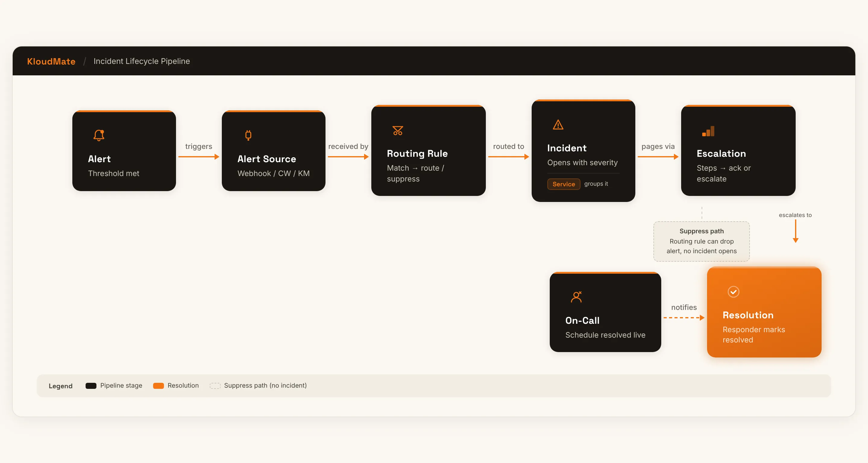
Task: Click the 'Suppress path' note heading
Action: (x=701, y=231)
